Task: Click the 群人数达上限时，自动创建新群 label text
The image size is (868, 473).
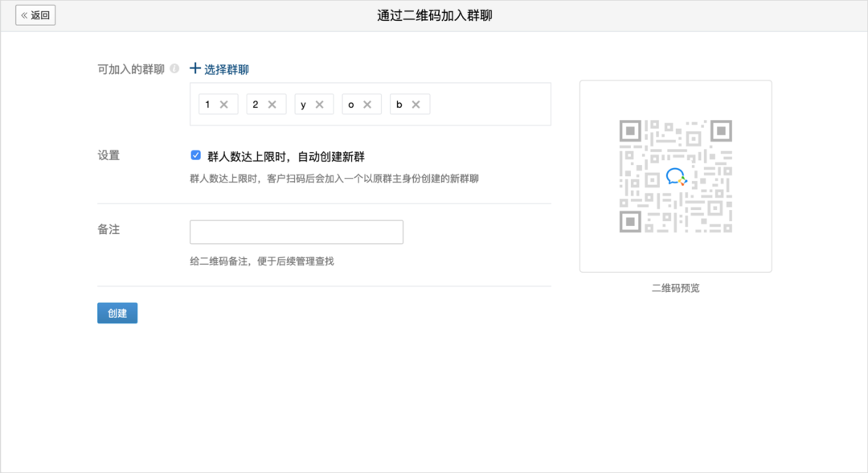Action: click(x=285, y=156)
